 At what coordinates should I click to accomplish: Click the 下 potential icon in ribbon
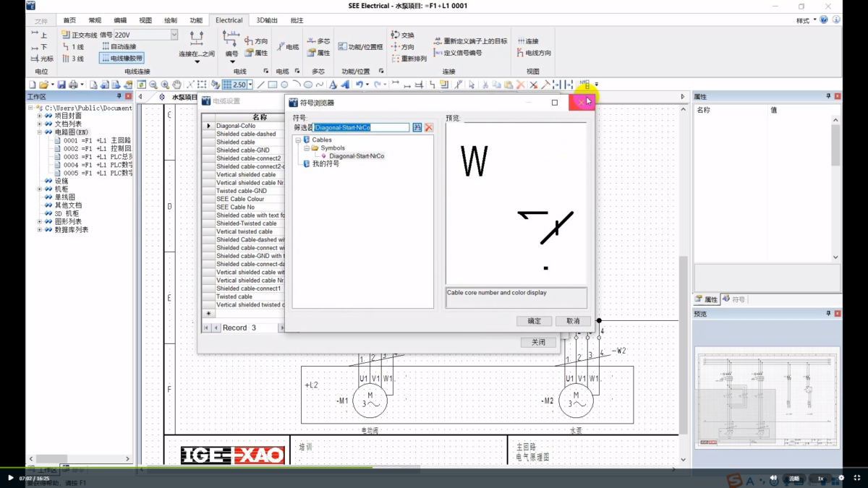pyautogui.click(x=39, y=47)
